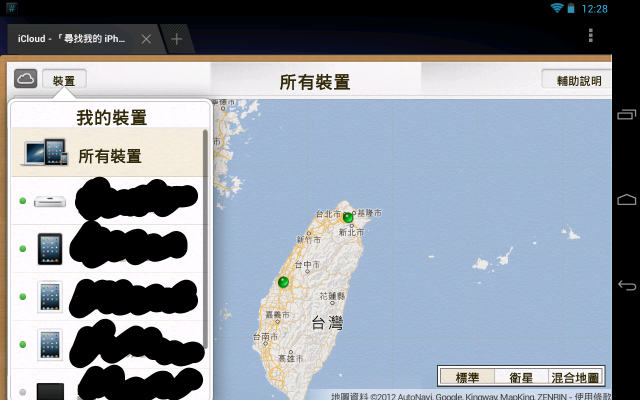Screen dimensions: 640x400
Task: Click the battery status icon
Action: tap(571, 8)
